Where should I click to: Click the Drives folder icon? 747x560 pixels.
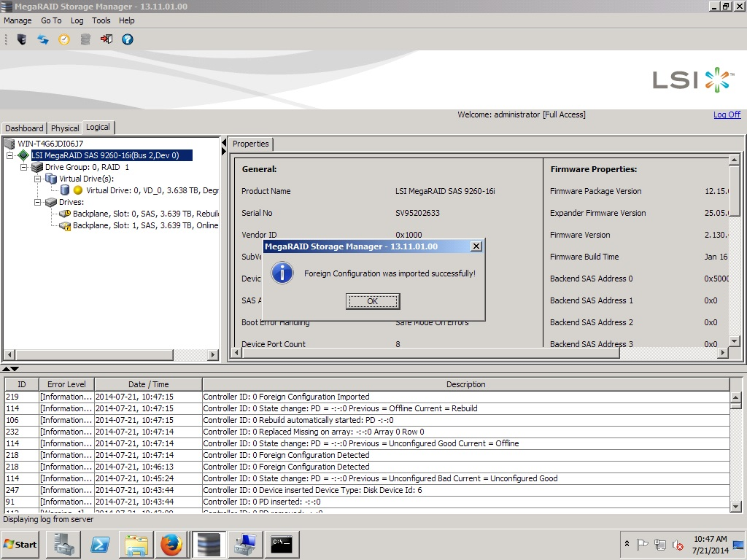51,202
